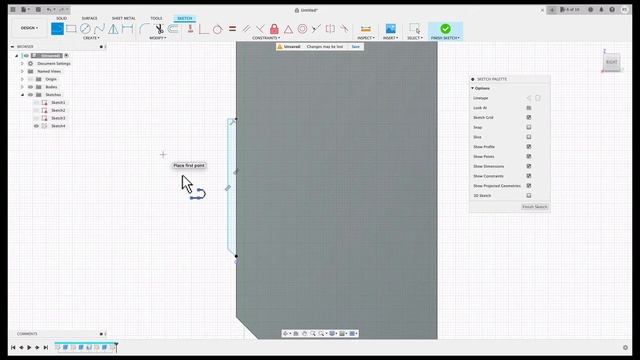Click the Look At button in palette

[x=529, y=108]
